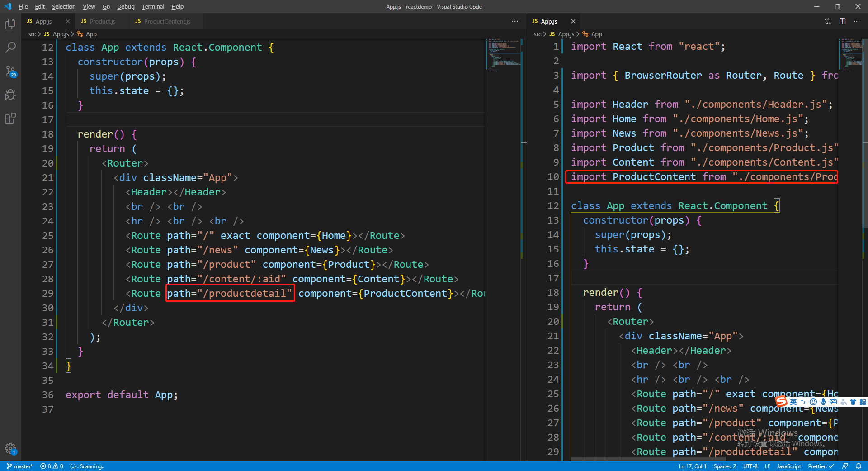Click 'constructor(props)' in left editor
The image size is (868, 471).
point(131,62)
